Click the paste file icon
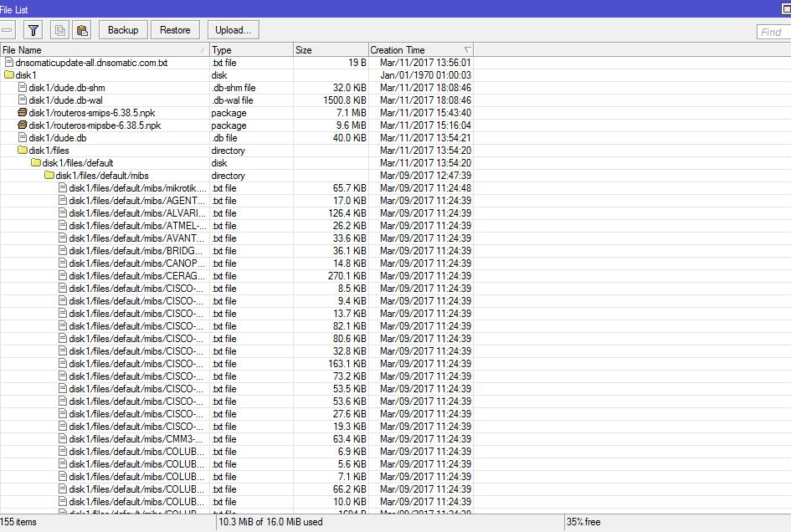791x532 pixels. tap(81, 29)
